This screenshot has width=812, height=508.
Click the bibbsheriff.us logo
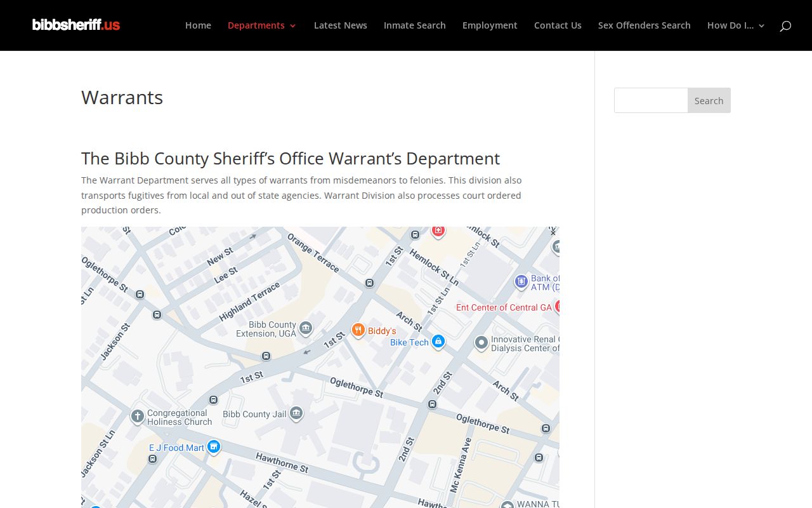click(76, 25)
